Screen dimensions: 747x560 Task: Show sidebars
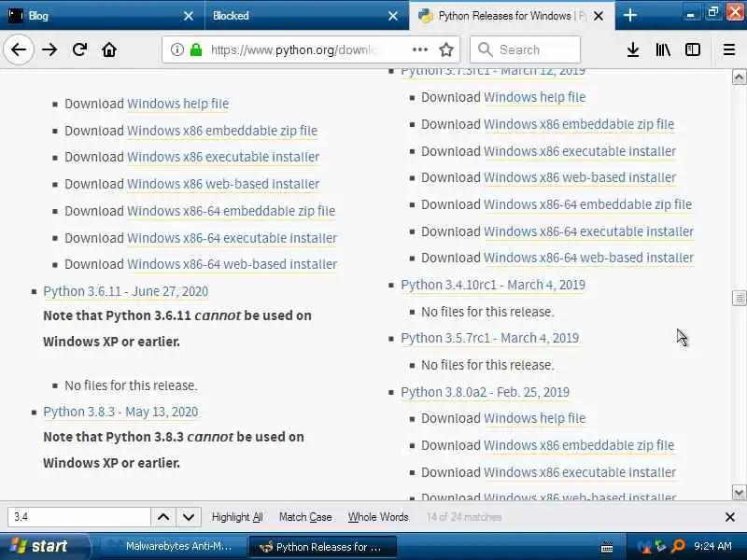click(692, 49)
